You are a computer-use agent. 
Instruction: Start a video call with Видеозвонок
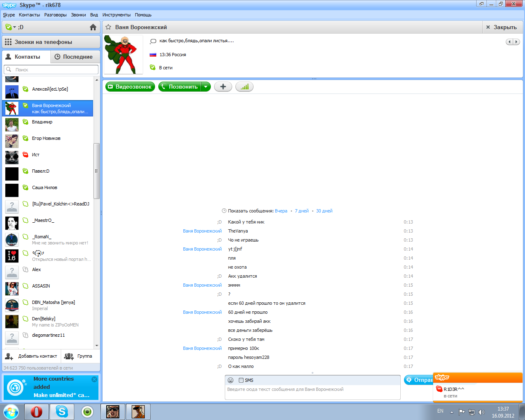point(130,87)
